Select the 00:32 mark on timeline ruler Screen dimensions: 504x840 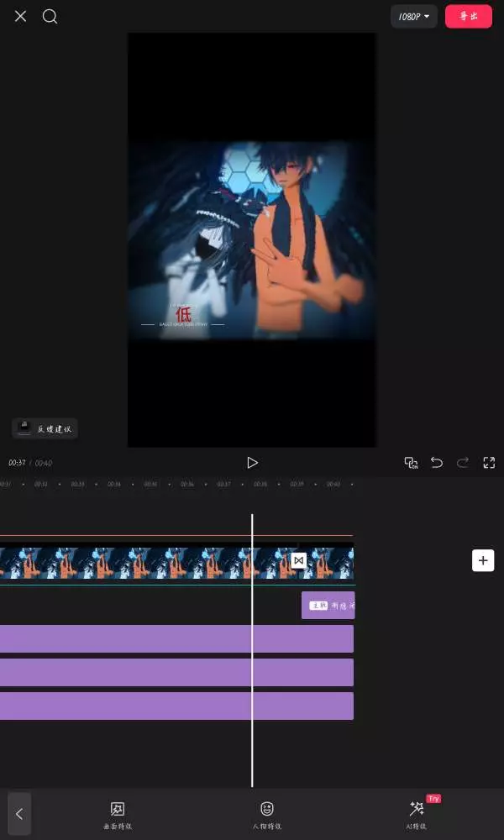(41, 485)
